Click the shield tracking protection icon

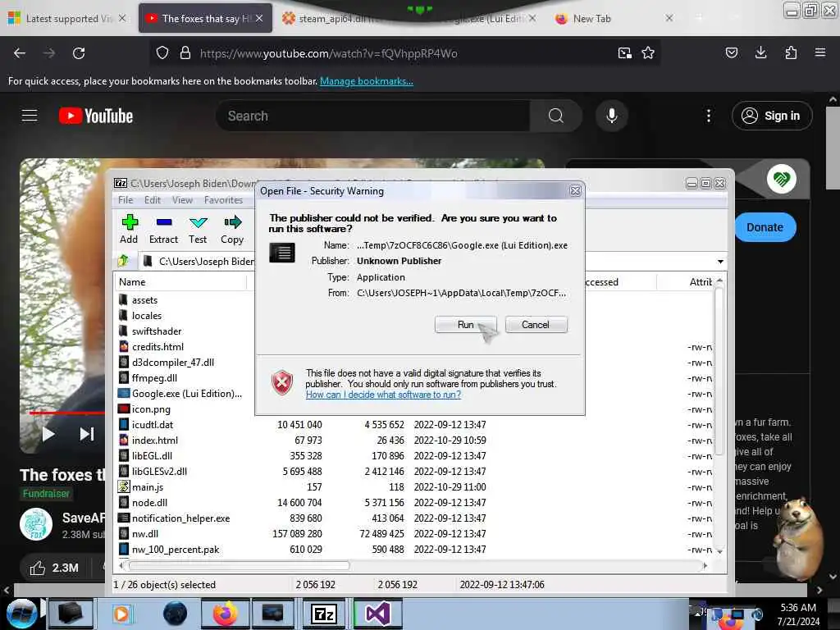[x=162, y=53]
